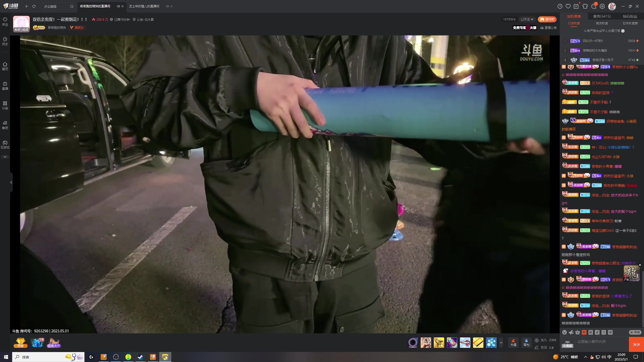Click the megaphone broadcast icon in chat bar
The height and width of the screenshot is (362, 644).
(571, 332)
